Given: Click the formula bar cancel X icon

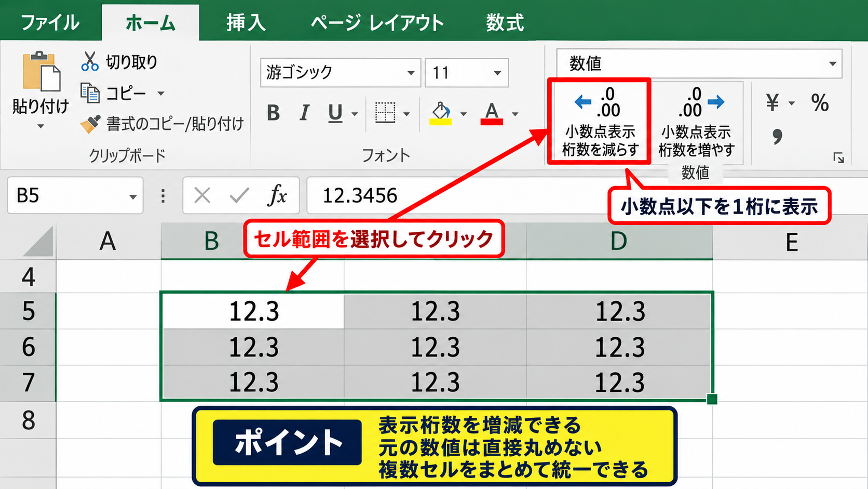Looking at the screenshot, I should click(202, 196).
